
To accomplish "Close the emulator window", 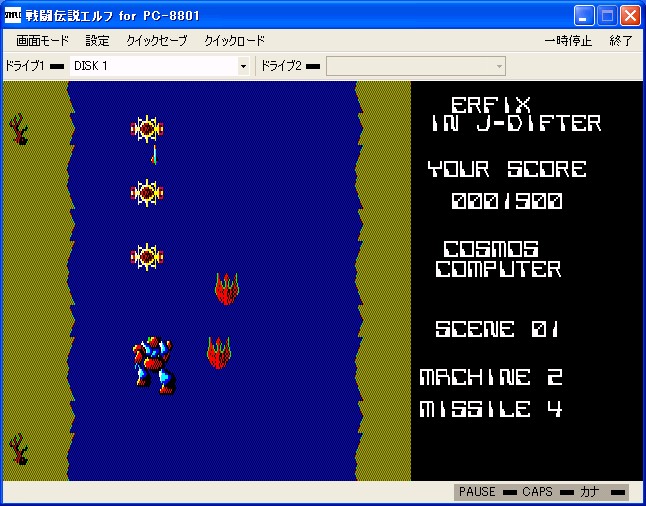I will pos(630,16).
